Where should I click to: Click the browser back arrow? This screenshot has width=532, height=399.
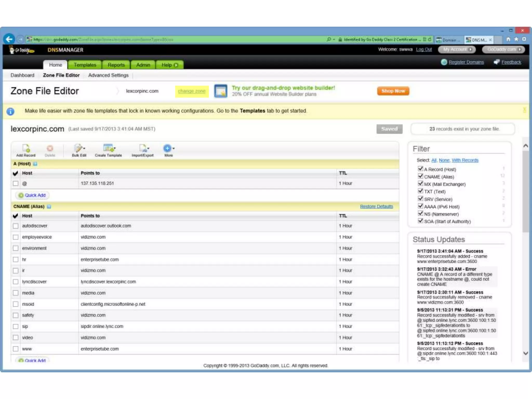[x=9, y=39]
